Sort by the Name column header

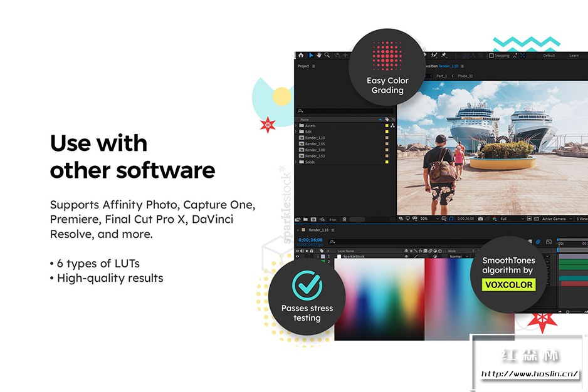(x=305, y=120)
